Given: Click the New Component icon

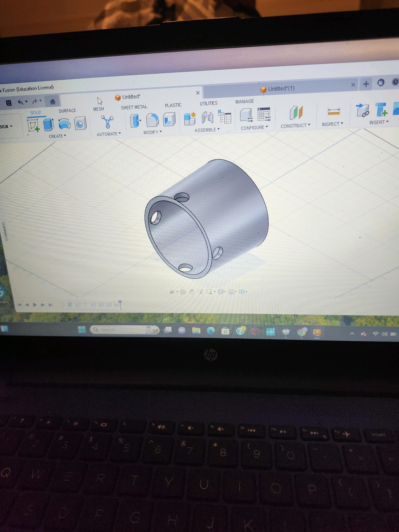Looking at the screenshot, I should [190, 118].
